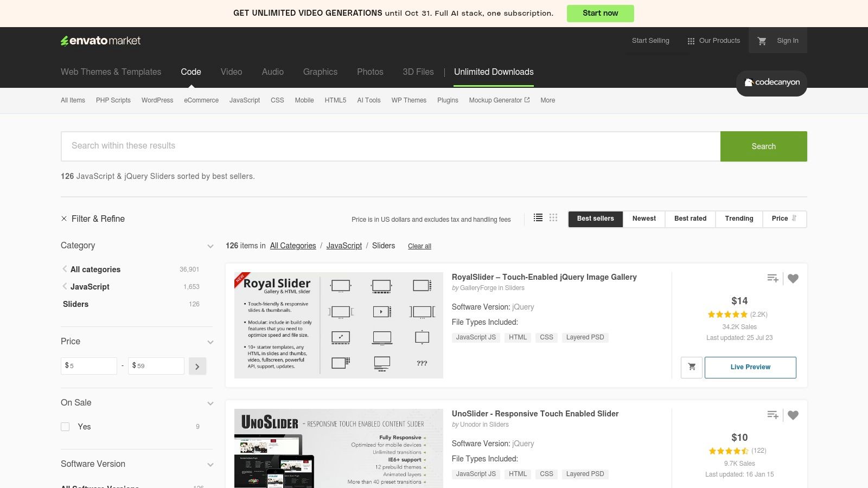Add RoyalSlider to a collection list

pos(773,278)
